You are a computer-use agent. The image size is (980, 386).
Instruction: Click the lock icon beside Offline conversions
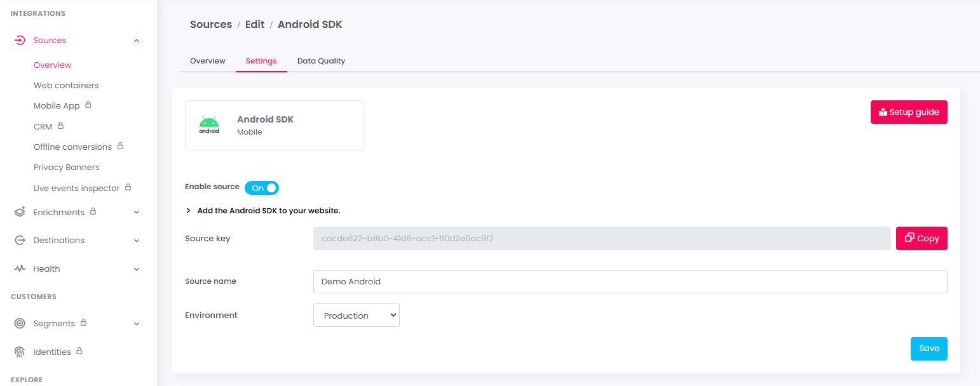(120, 146)
